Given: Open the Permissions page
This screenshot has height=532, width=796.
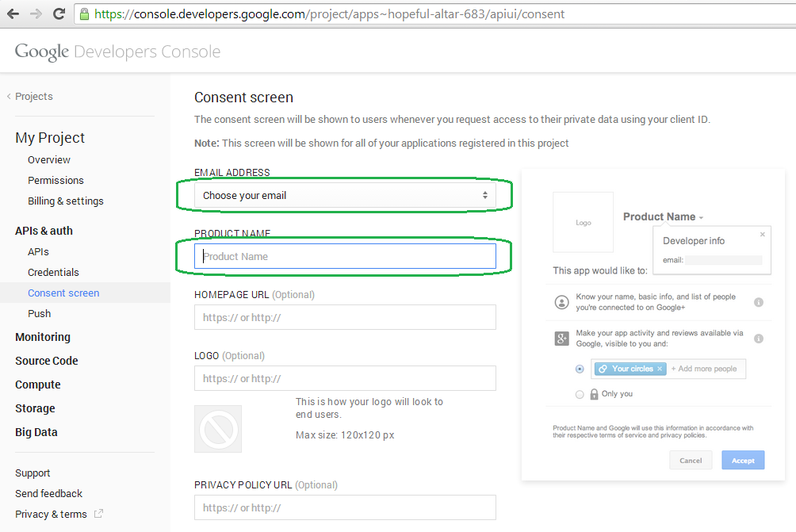Looking at the screenshot, I should coord(55,180).
